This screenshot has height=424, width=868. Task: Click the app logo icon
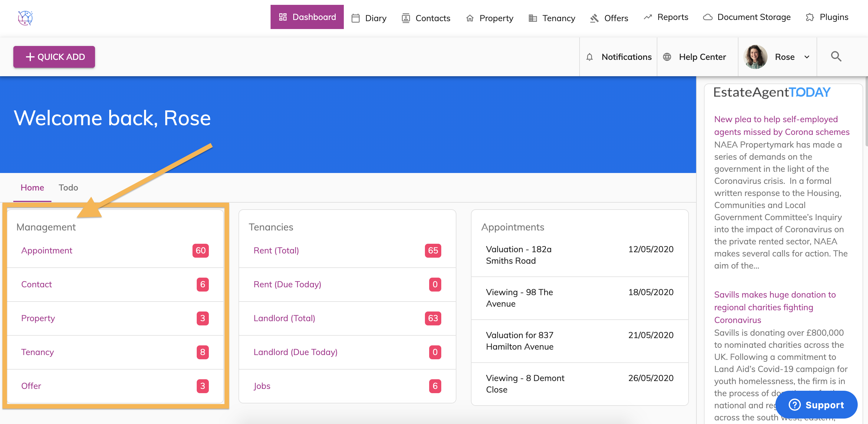tap(25, 18)
